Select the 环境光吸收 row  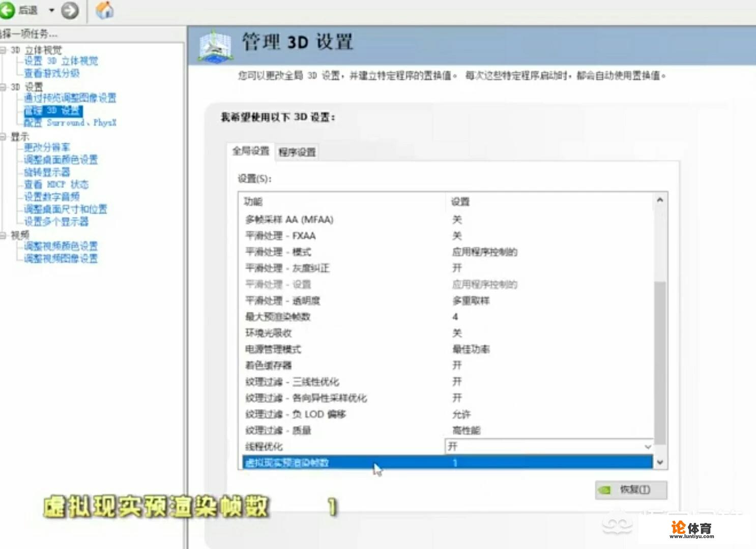click(x=448, y=333)
